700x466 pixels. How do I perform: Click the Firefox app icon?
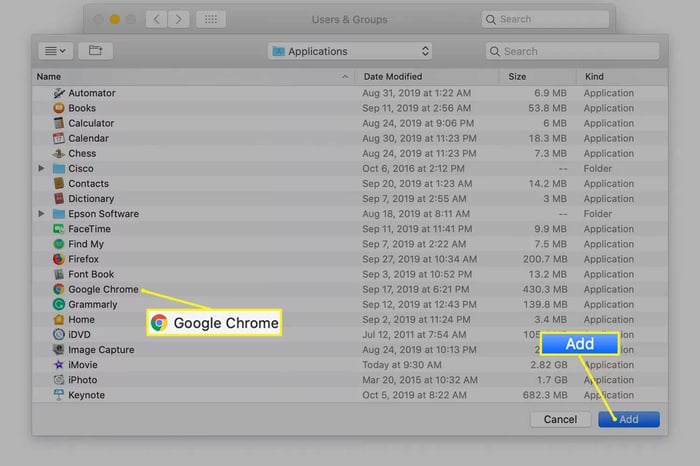click(59, 259)
